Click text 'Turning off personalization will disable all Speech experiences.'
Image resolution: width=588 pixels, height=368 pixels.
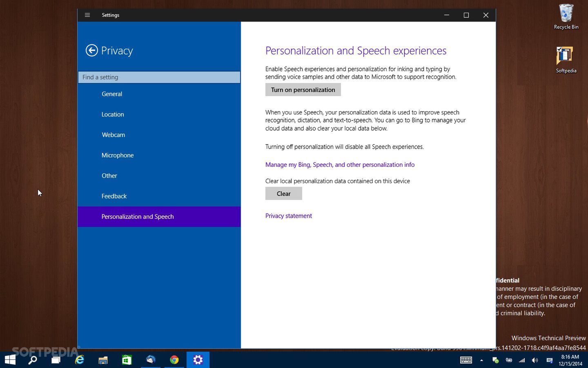345,147
